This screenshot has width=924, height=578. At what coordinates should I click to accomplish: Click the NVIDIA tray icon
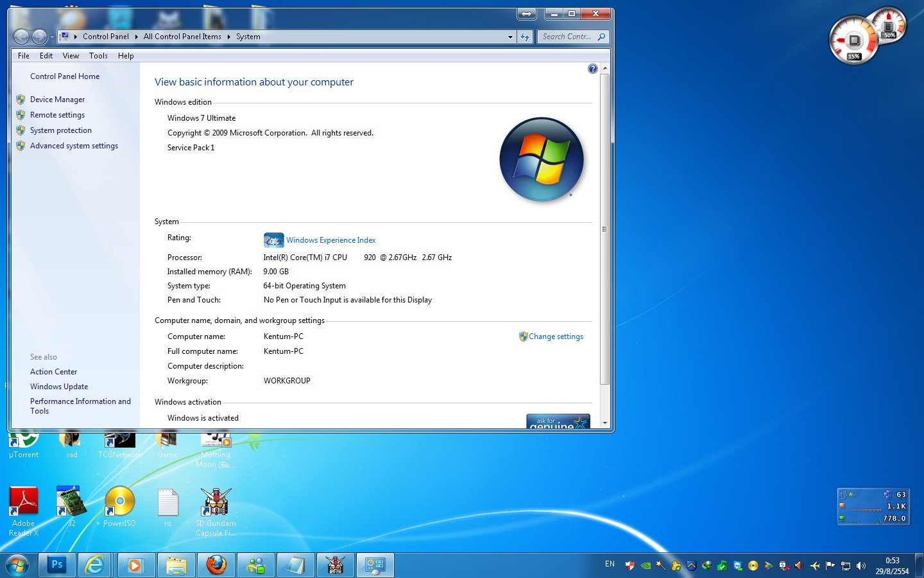click(x=646, y=566)
